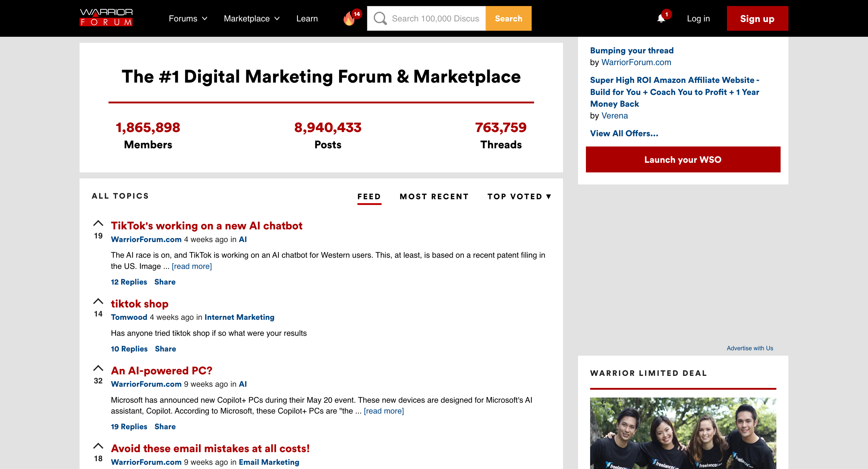Click the Sign up button
Screen dimensions: 868x469
tap(757, 18)
